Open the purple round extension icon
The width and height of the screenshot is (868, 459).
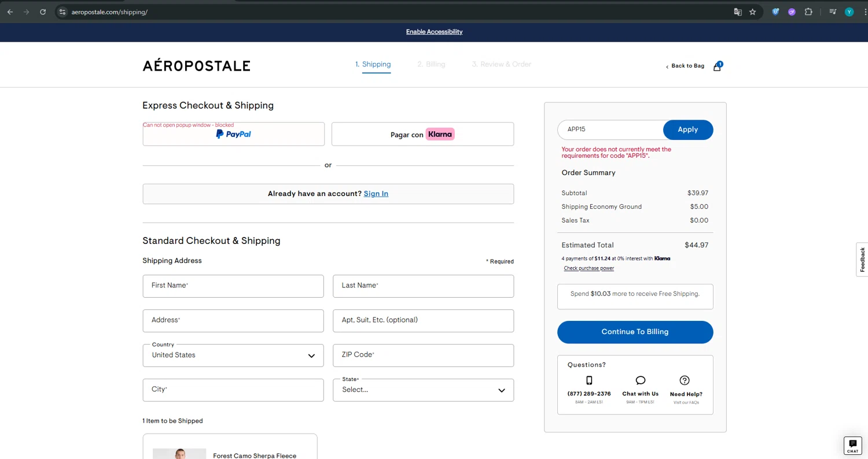[792, 12]
